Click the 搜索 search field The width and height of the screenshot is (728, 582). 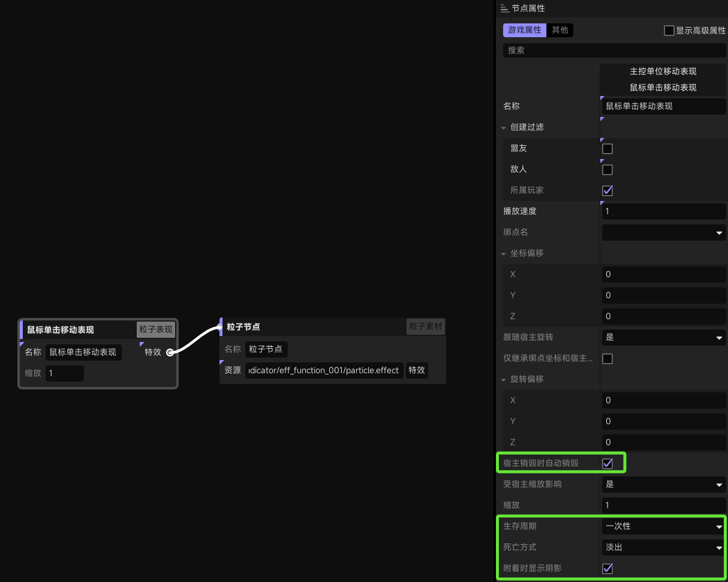tap(615, 50)
